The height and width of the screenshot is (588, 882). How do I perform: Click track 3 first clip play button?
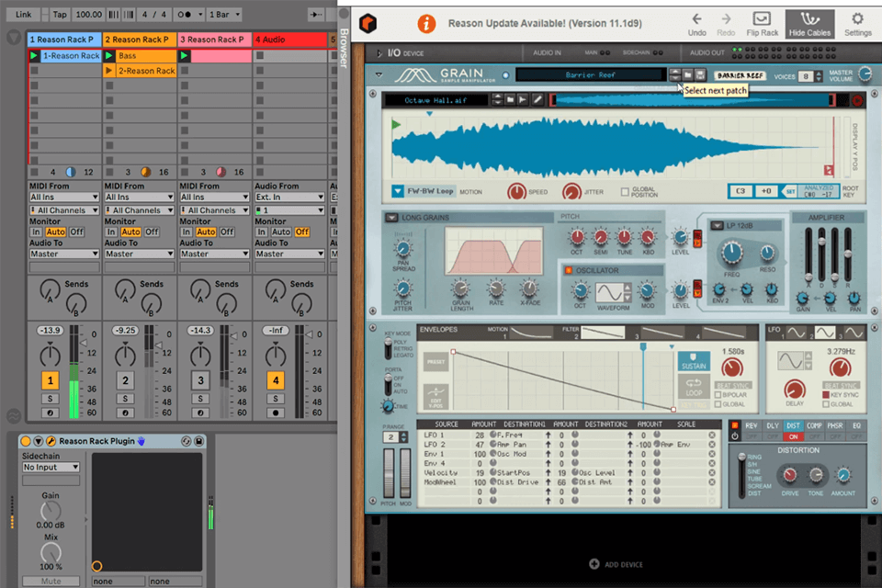pos(184,56)
